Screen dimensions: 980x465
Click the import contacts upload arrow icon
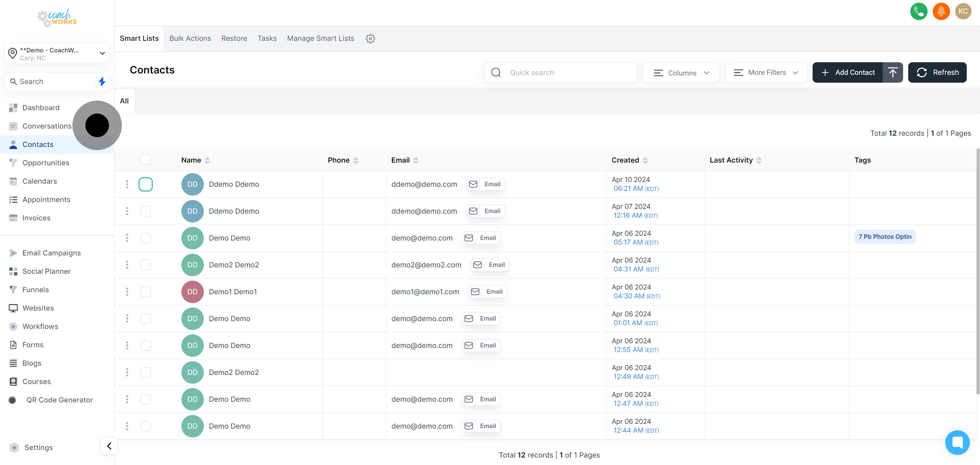point(893,72)
